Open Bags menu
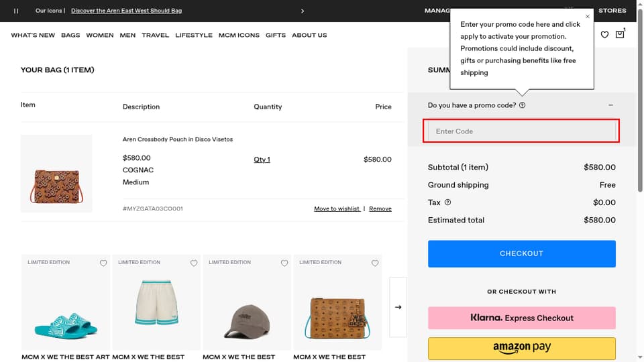Image resolution: width=644 pixels, height=362 pixels. (x=70, y=36)
